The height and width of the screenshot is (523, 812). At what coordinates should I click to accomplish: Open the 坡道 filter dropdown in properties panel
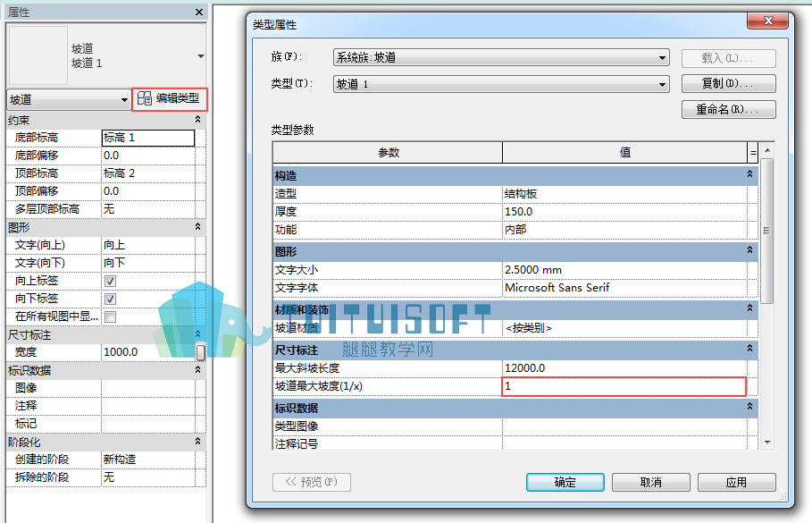[69, 99]
